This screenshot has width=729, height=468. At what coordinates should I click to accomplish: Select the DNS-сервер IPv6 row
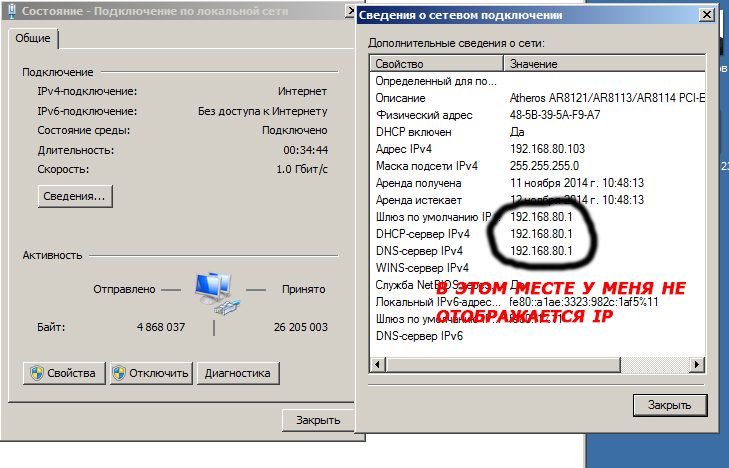coord(538,336)
